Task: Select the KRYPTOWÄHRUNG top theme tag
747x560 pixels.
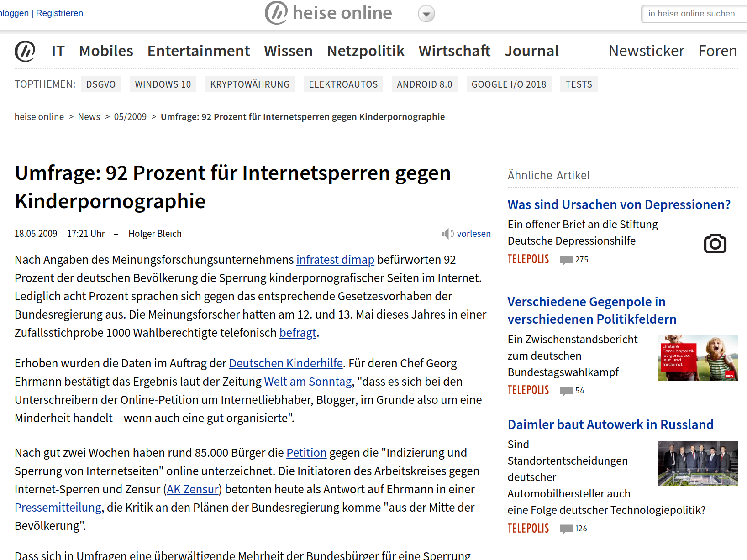Action: click(250, 84)
